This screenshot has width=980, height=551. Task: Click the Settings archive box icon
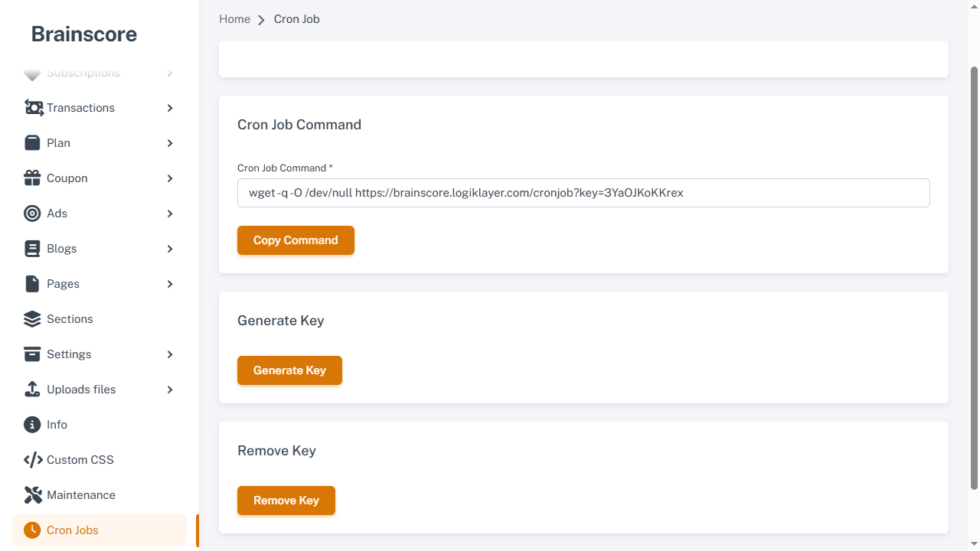(x=32, y=354)
